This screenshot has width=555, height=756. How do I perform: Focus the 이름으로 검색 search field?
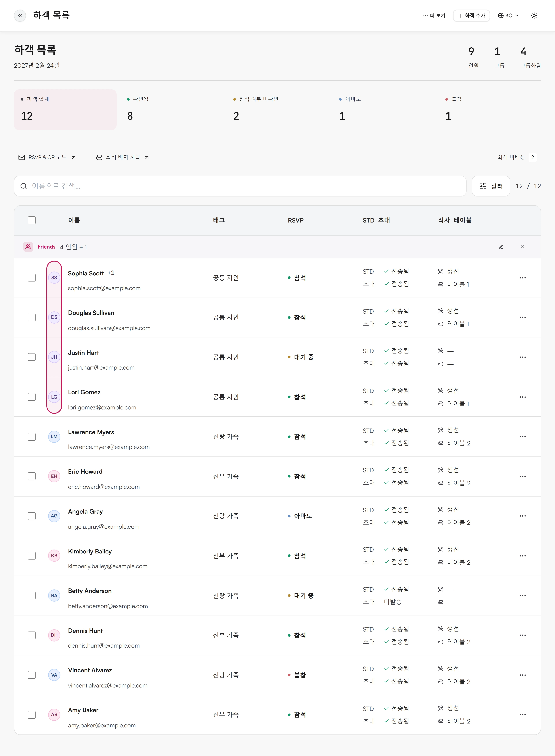pos(240,186)
